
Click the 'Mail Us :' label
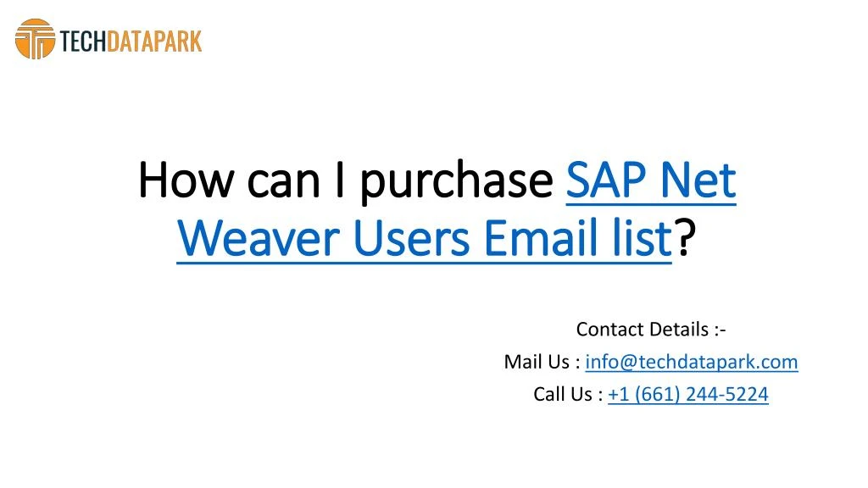coord(542,362)
